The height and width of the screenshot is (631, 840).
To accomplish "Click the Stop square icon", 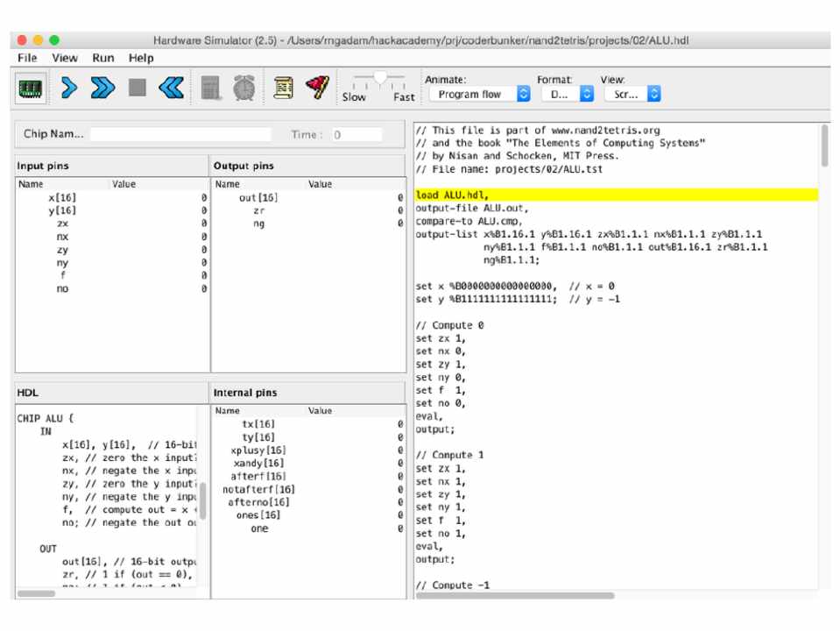I will coord(136,88).
